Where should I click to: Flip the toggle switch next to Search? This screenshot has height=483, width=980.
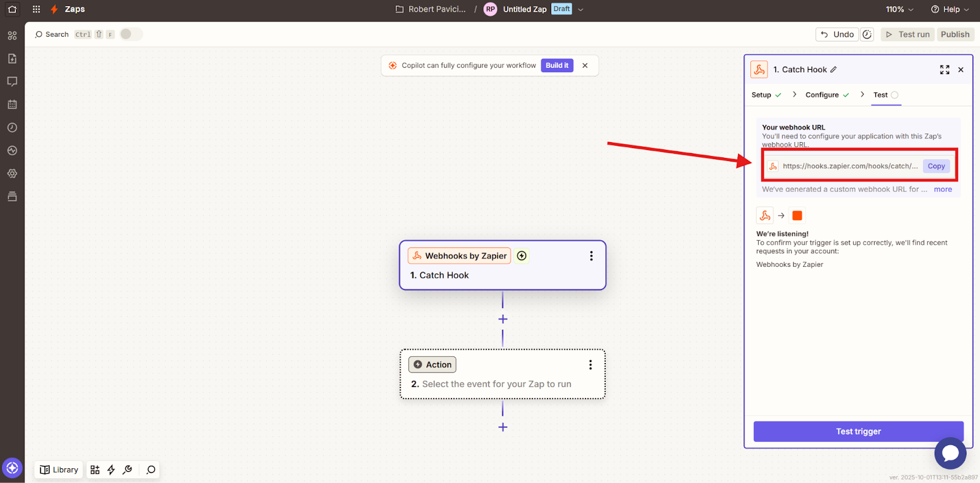click(x=130, y=34)
